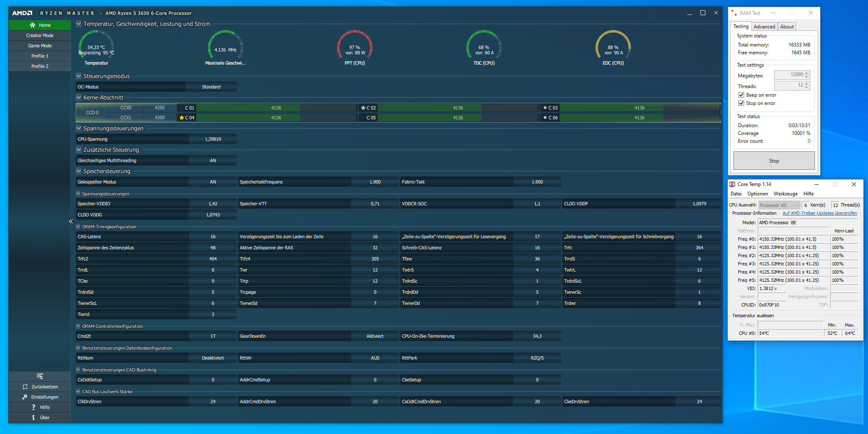This screenshot has width=868, height=434.
Task: Open the Advanced tab in RAM Test
Action: tap(764, 27)
